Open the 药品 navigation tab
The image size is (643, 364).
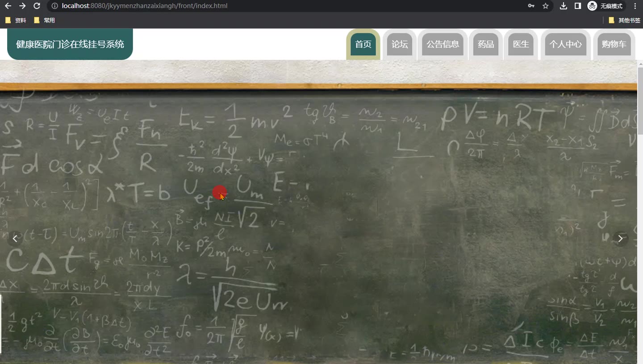click(486, 44)
